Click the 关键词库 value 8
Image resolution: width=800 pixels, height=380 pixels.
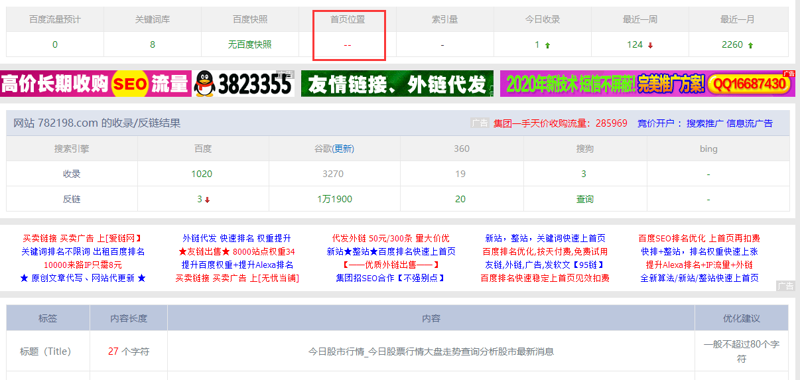pos(152,45)
